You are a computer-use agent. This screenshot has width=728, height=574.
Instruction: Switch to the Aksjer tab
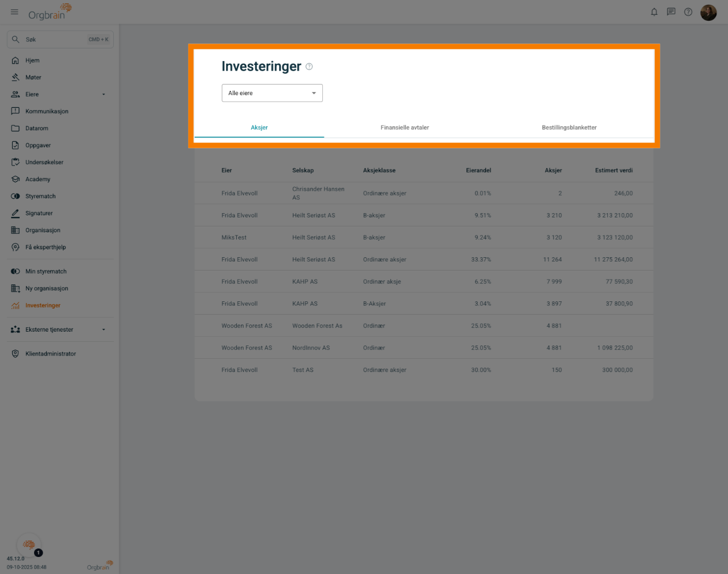(260, 128)
